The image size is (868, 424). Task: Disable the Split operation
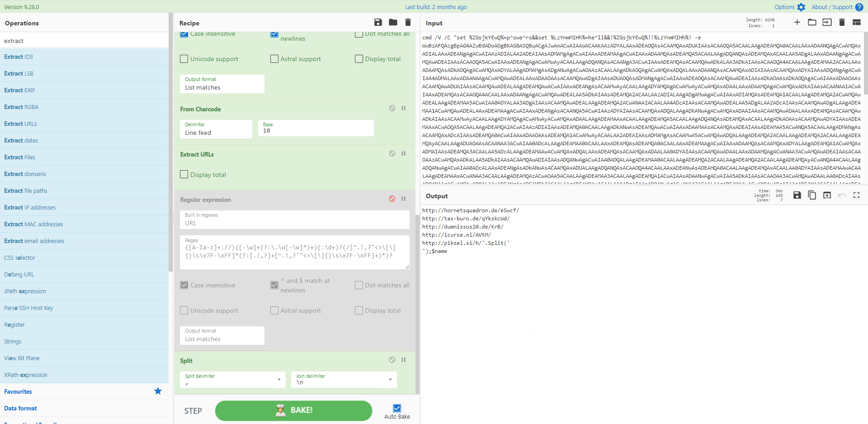coord(392,360)
